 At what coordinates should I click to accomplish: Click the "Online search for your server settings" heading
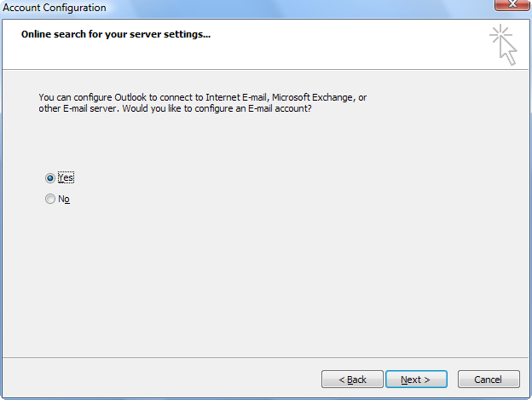click(116, 34)
